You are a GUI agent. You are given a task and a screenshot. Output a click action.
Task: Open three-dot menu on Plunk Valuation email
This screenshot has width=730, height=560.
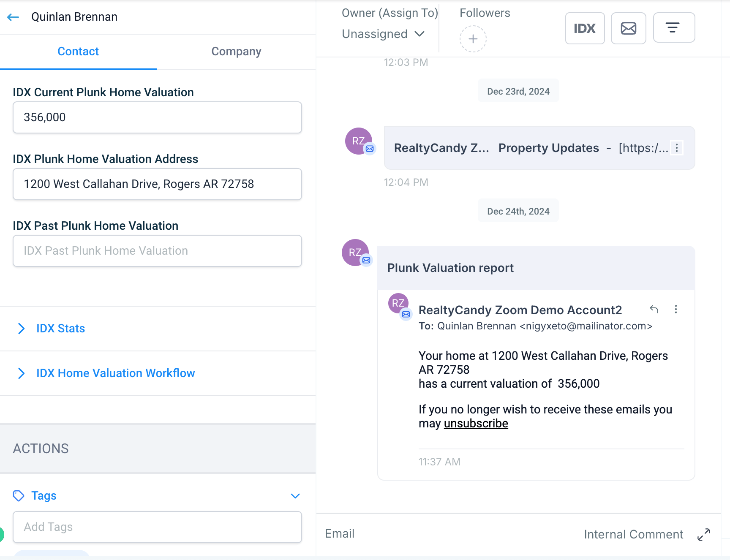(676, 309)
